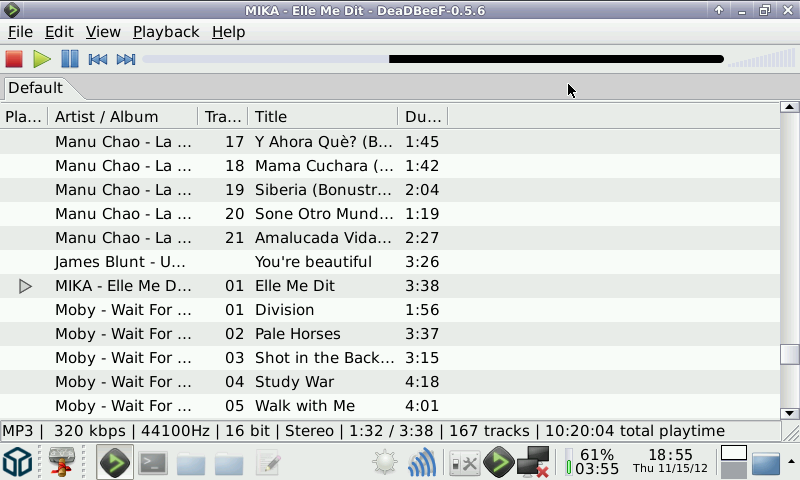Select the Mama Cuchara track row
Viewport: 800px width, 480px height.
tap(390, 166)
